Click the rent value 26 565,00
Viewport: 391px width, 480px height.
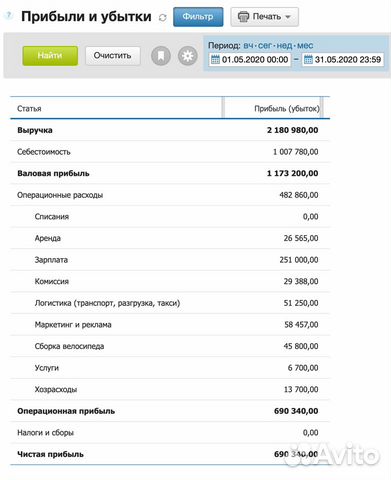301,238
